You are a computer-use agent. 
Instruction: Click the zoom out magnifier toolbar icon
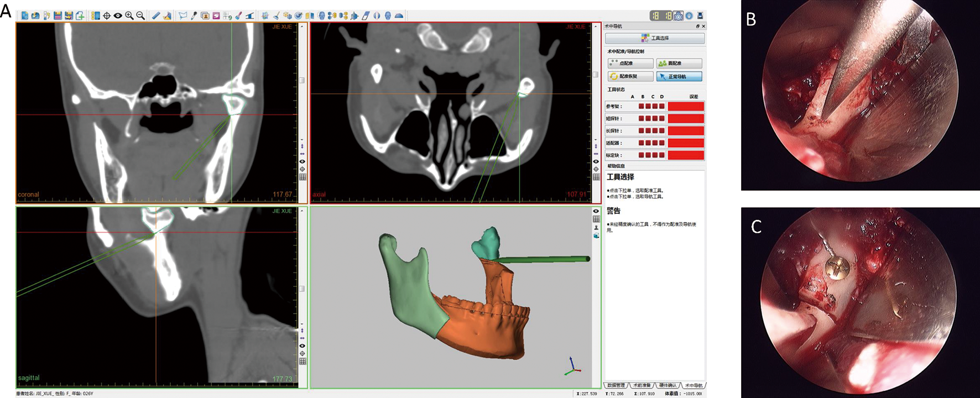pyautogui.click(x=140, y=15)
